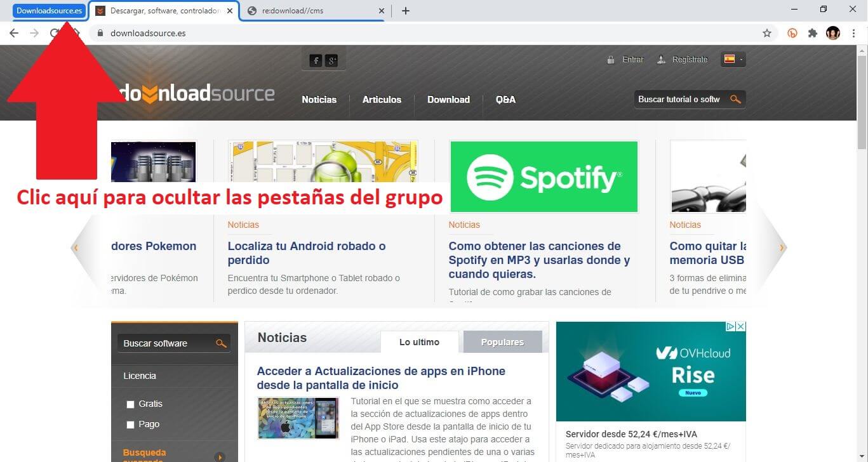Open Como quitar la memoria USB article
This screenshot has width=868, height=462.
pyautogui.click(x=707, y=253)
